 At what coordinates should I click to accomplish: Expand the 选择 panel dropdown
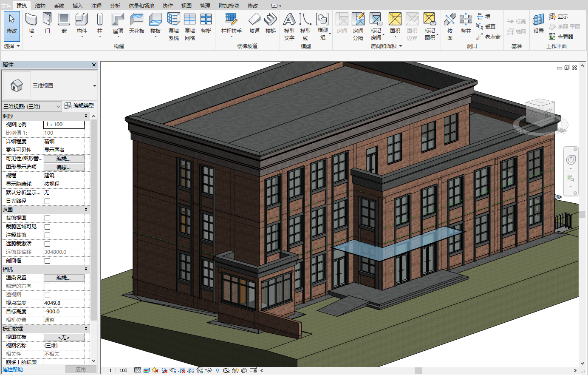tap(12, 46)
